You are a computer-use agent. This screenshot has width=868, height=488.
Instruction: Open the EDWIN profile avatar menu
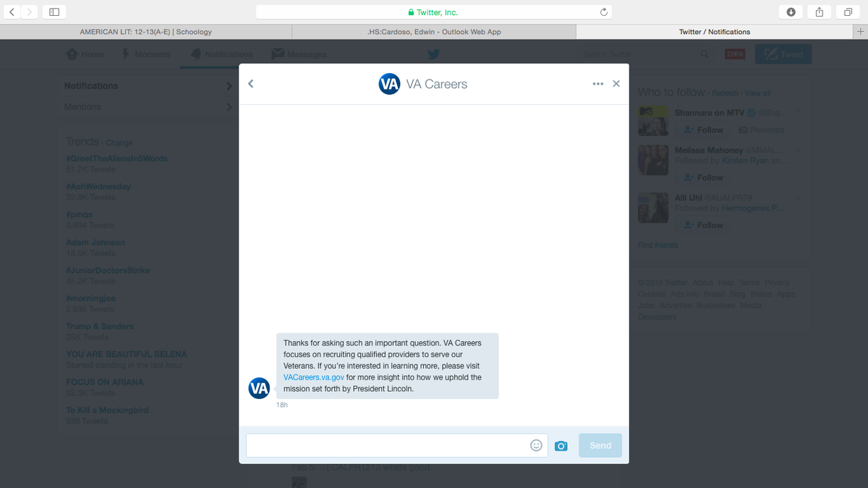pos(735,54)
